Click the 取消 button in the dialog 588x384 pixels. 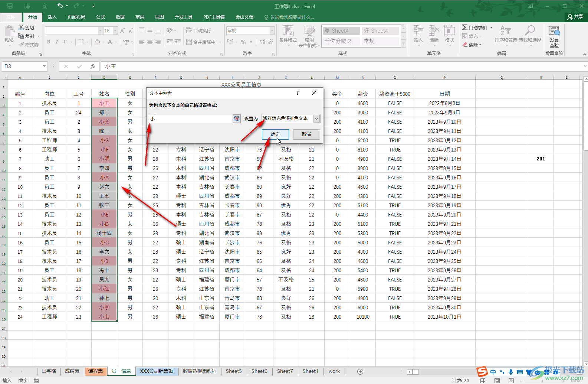(306, 134)
